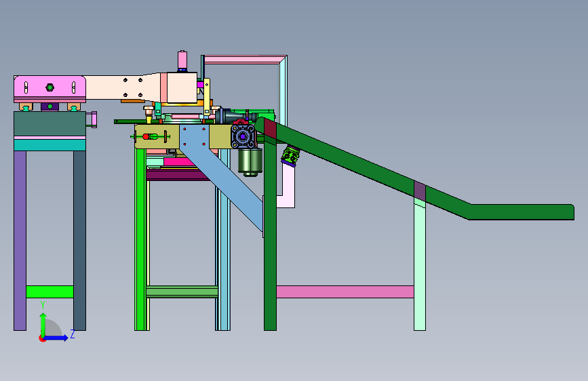This screenshot has height=381, width=588.
Task: Select the slate-gray leg of the left stand
Action: point(79,241)
